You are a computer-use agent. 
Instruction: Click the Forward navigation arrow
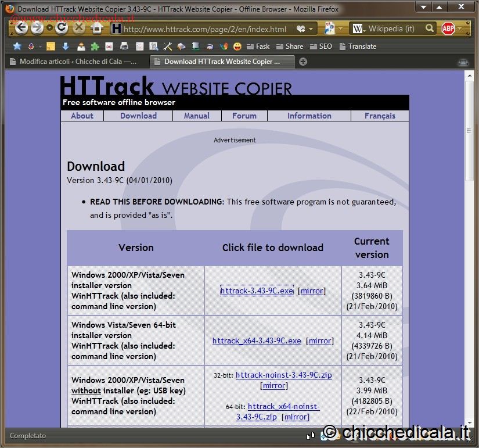point(37,28)
